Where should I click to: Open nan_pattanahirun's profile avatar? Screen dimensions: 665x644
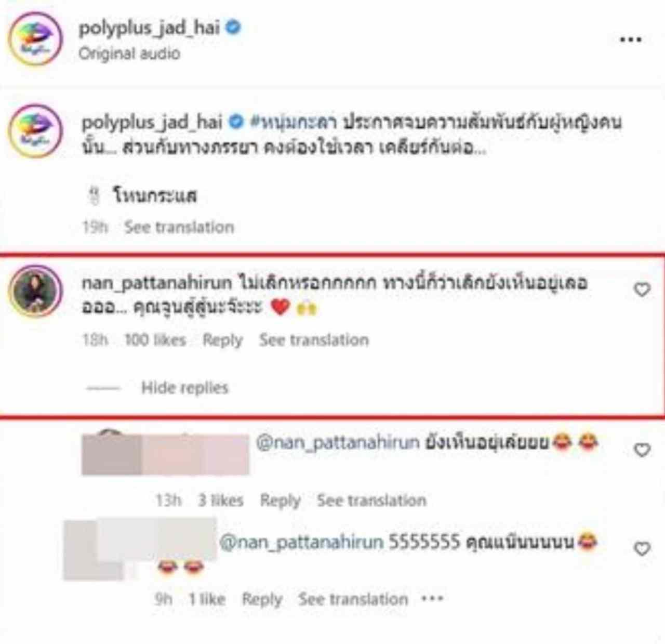(35, 291)
